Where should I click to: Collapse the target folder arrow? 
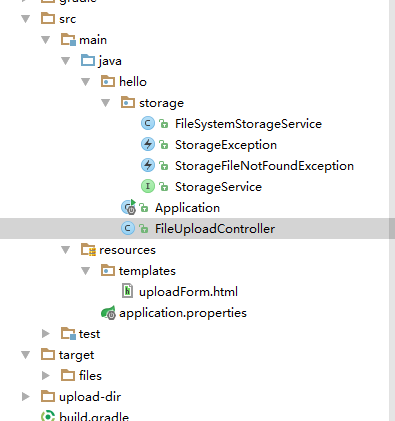[x=26, y=354]
